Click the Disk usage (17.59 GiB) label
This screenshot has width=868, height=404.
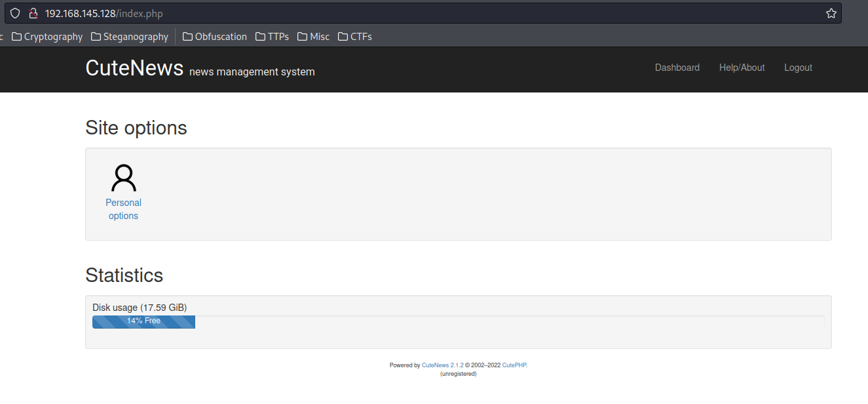coord(140,308)
